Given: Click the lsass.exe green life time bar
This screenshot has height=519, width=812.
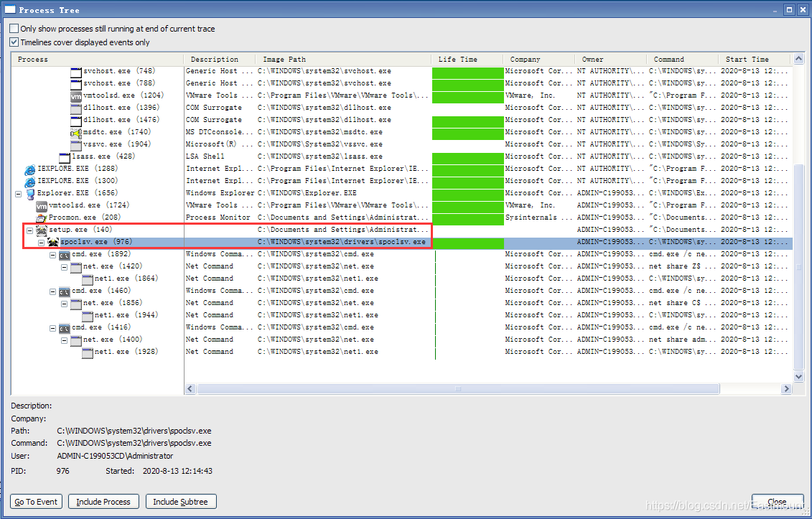Looking at the screenshot, I should coord(468,157).
